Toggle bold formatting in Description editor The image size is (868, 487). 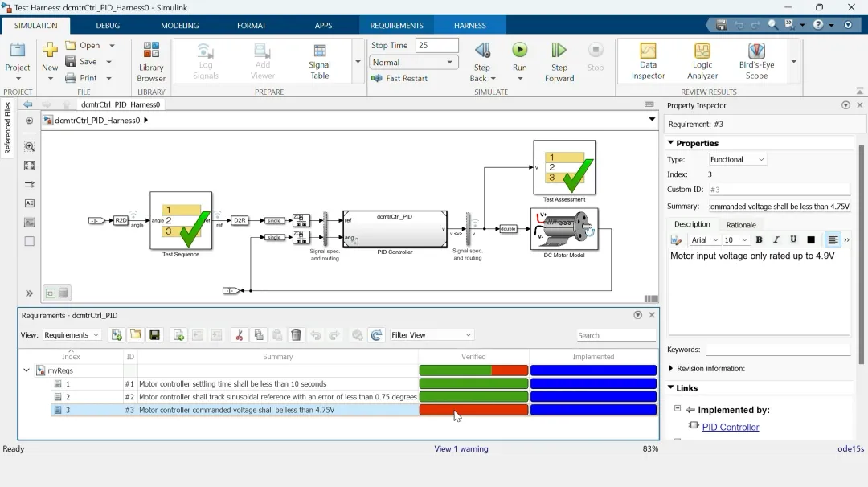coord(759,239)
